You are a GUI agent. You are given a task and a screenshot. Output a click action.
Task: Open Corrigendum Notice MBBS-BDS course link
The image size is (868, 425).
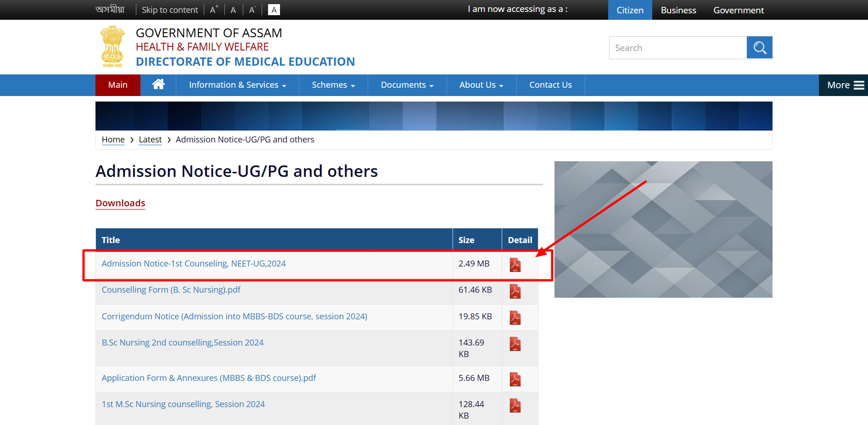coord(234,317)
